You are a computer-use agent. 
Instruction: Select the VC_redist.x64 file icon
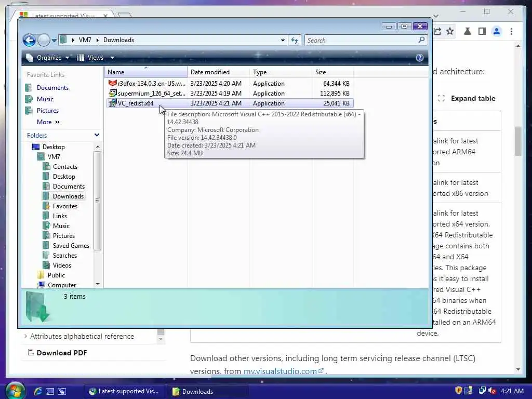coord(113,103)
